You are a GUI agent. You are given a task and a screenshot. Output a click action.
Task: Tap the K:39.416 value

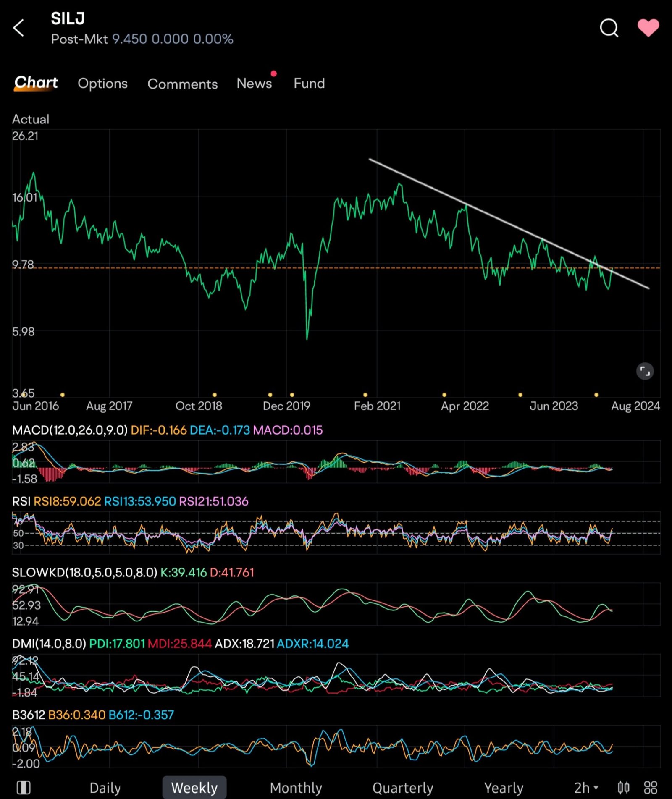(184, 572)
